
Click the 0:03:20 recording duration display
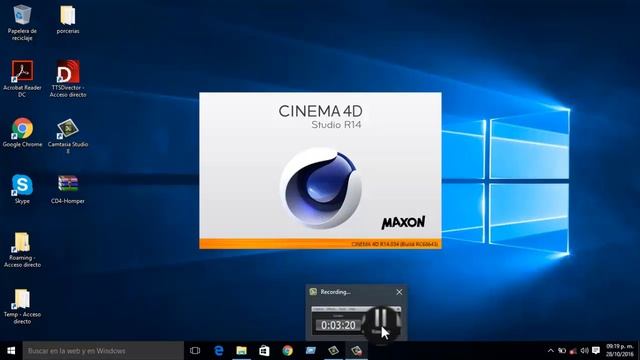[338, 325]
